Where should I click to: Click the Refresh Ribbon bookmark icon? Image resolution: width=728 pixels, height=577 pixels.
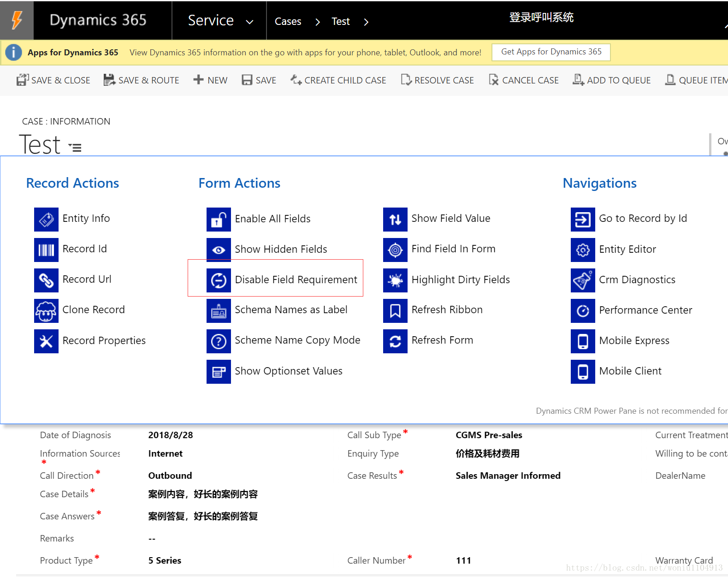[395, 310]
